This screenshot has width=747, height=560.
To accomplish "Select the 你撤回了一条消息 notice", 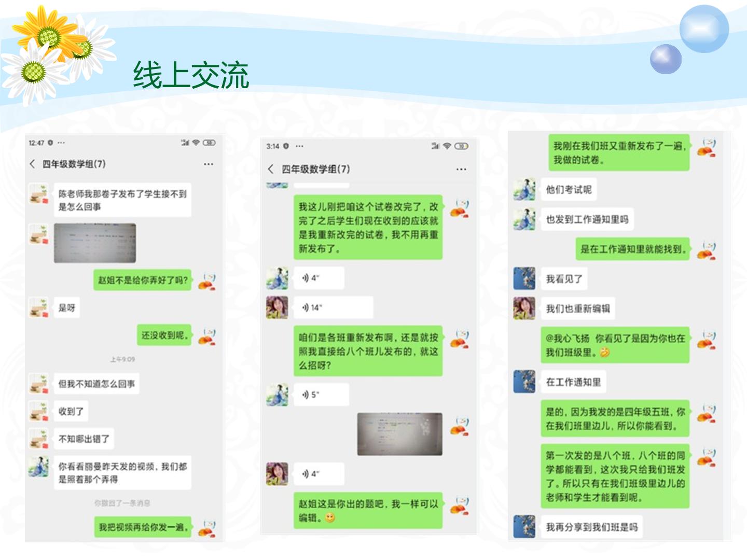I will pyautogui.click(x=122, y=503).
